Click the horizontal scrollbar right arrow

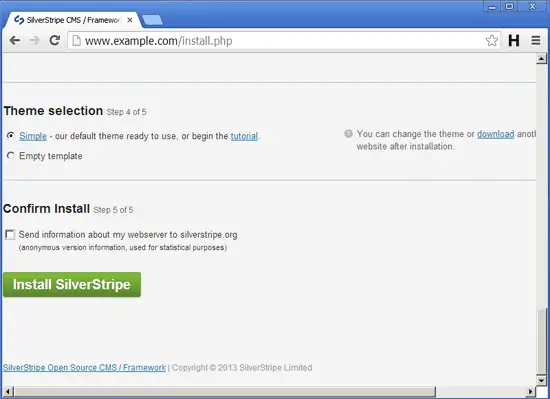pos(531,392)
